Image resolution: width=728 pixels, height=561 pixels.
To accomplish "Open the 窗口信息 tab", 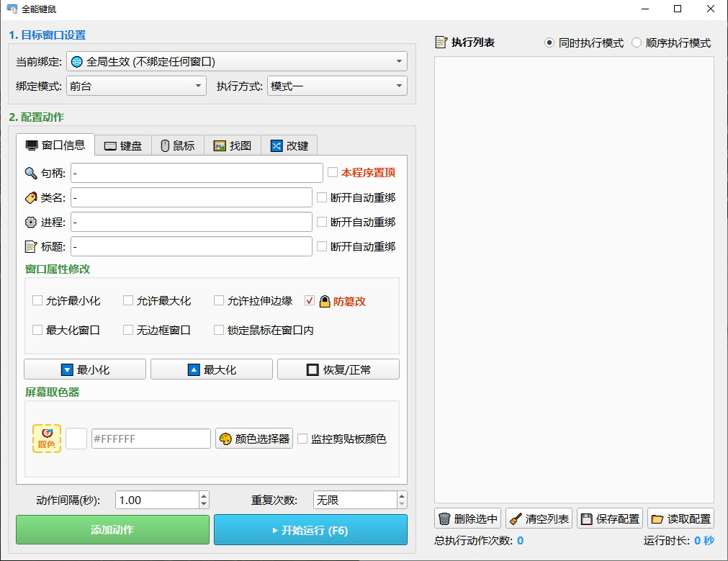I will tap(55, 145).
